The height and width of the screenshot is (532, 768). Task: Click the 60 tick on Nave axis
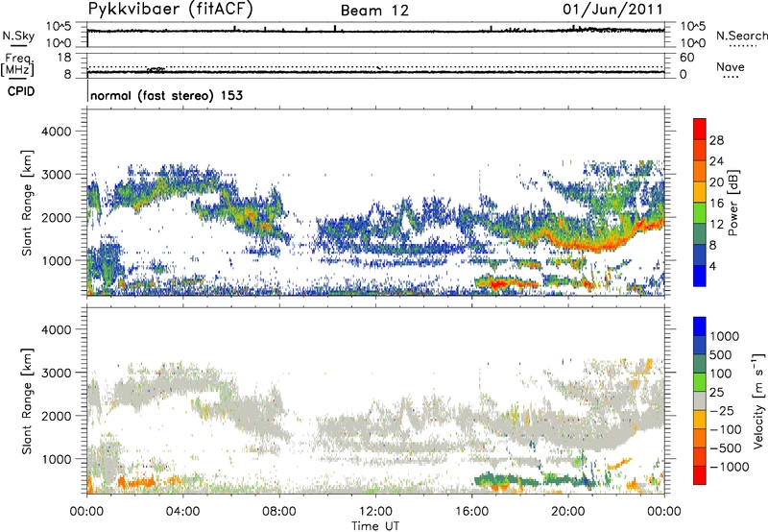686,58
